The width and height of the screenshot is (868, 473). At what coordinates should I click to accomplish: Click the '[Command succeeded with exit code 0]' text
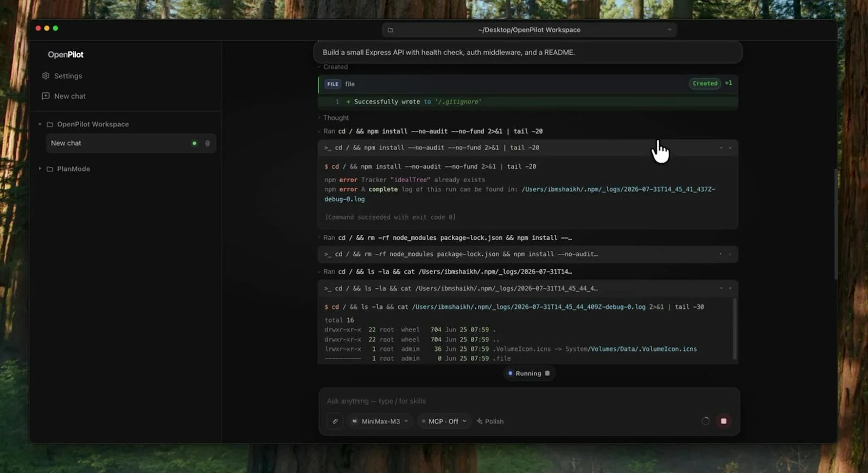tap(390, 217)
